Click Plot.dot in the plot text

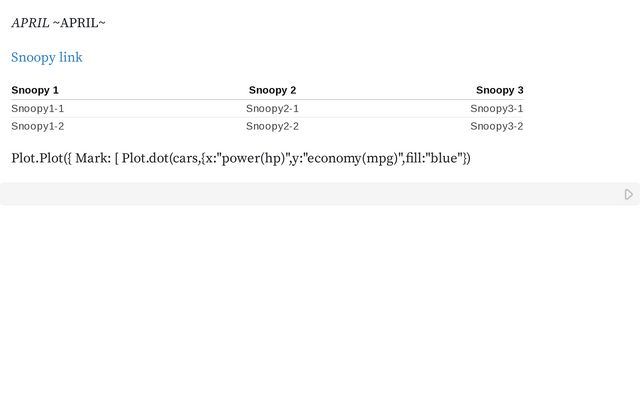(x=145, y=158)
